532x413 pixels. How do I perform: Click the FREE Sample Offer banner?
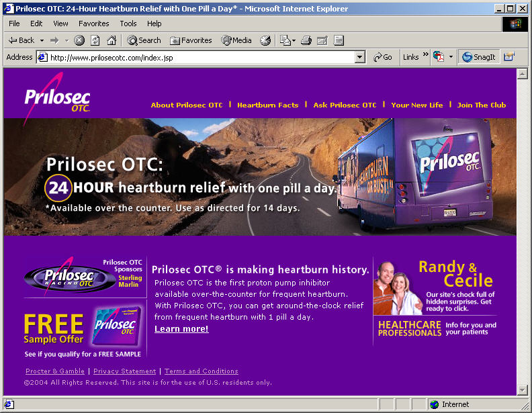pyautogui.click(x=83, y=328)
